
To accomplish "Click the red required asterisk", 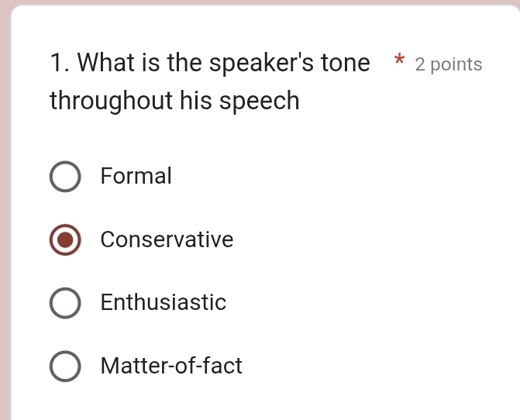I will 398,60.
